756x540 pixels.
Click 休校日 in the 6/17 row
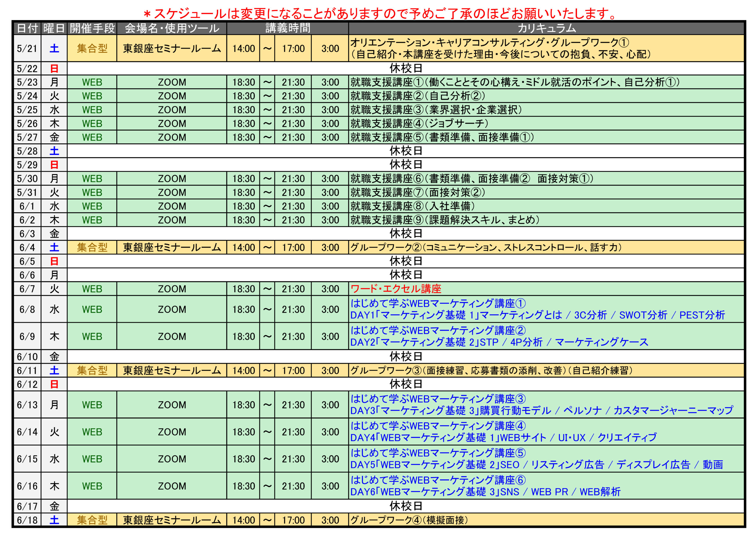pyautogui.click(x=405, y=506)
